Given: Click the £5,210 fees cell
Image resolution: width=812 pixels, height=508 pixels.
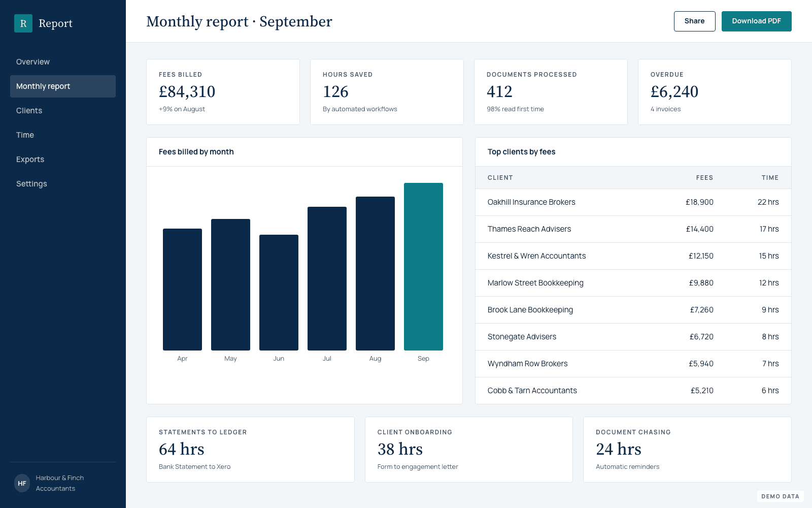Looking at the screenshot, I should click(702, 391).
